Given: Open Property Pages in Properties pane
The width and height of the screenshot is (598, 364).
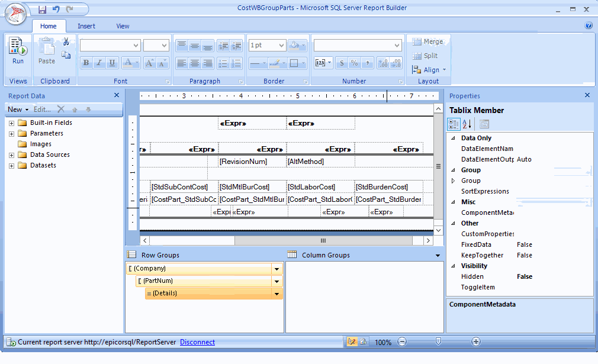Looking at the screenshot, I should pos(484,124).
